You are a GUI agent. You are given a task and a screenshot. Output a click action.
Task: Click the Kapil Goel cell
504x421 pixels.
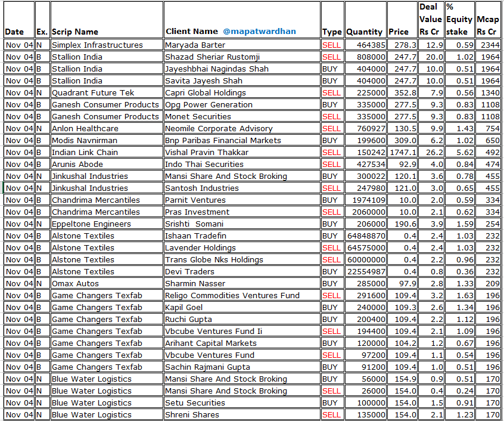[242, 307]
